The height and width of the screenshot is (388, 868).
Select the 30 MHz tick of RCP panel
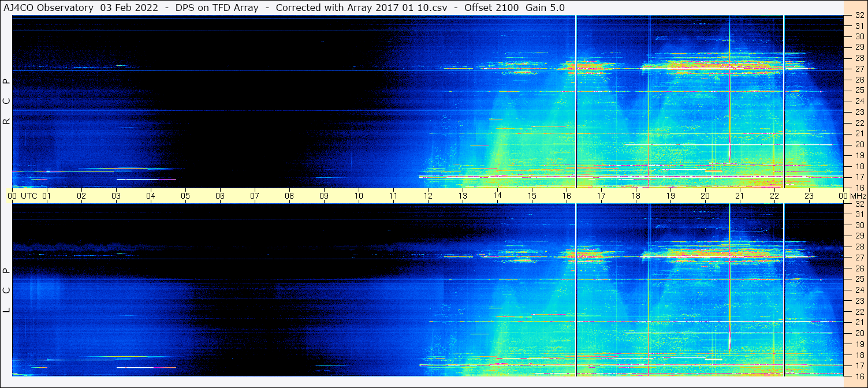coord(859,36)
